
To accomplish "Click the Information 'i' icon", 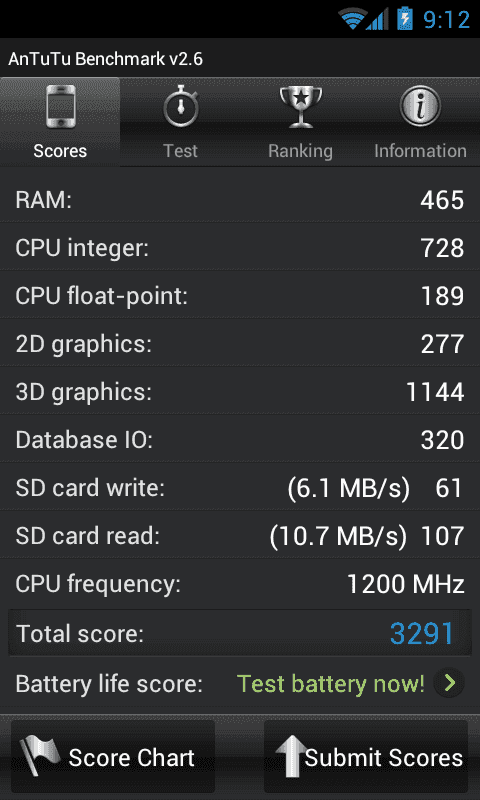I will 420,106.
